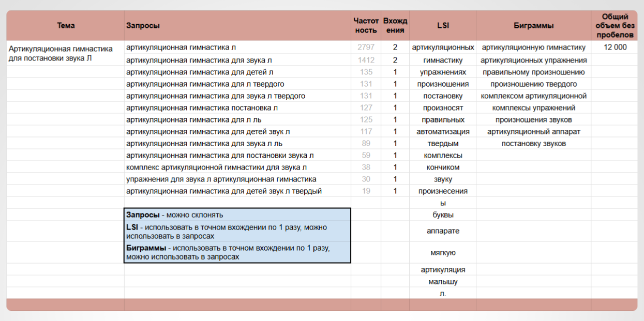The width and height of the screenshot is (644, 321).
Task: Click frequency value 89
Action: click(x=366, y=144)
